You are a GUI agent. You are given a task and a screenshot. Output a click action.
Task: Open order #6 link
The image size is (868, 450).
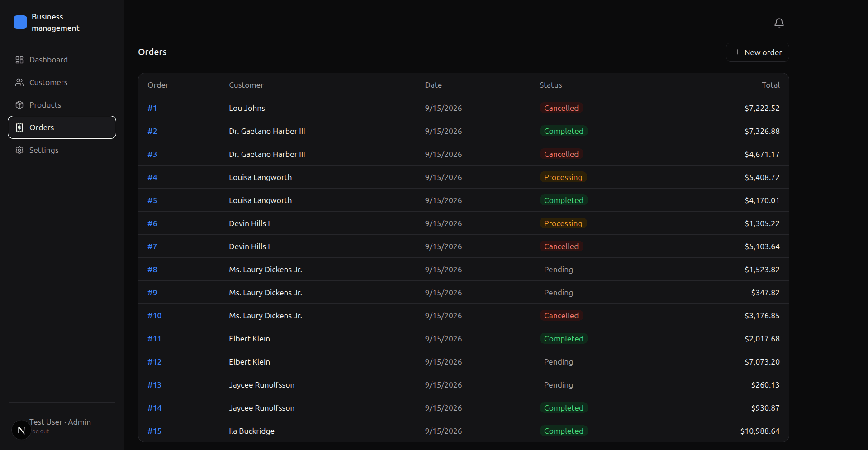(x=152, y=223)
